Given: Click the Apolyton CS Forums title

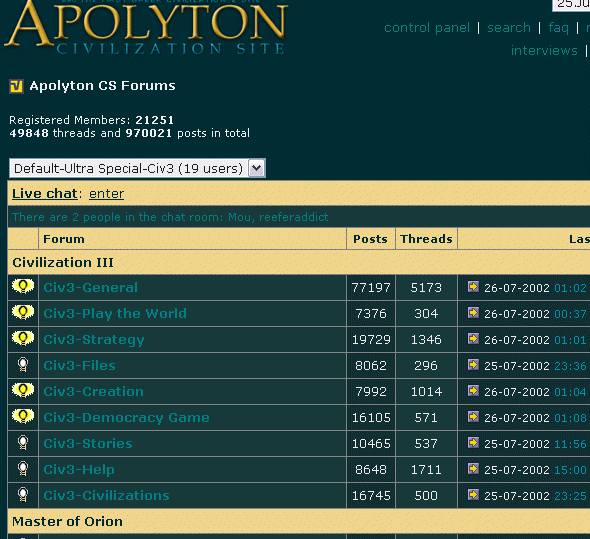Looking at the screenshot, I should pyautogui.click(x=102, y=86).
